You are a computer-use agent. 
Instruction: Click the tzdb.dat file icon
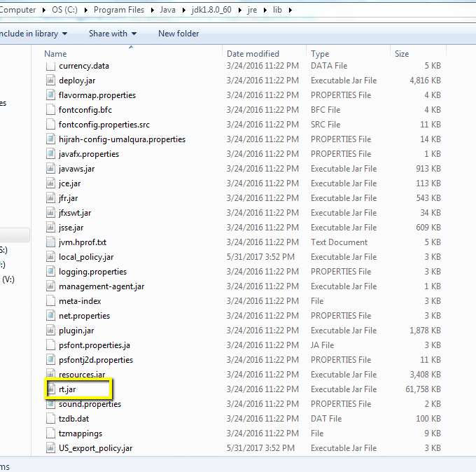(x=50, y=419)
